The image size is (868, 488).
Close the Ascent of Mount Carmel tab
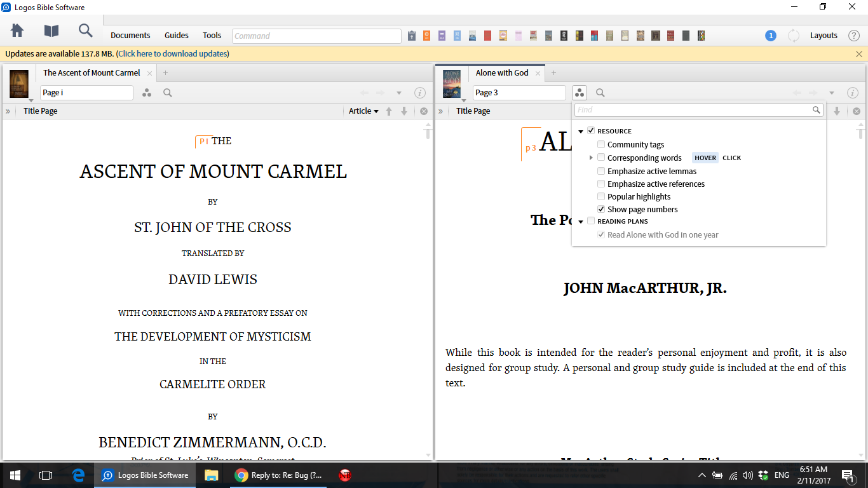coord(150,73)
